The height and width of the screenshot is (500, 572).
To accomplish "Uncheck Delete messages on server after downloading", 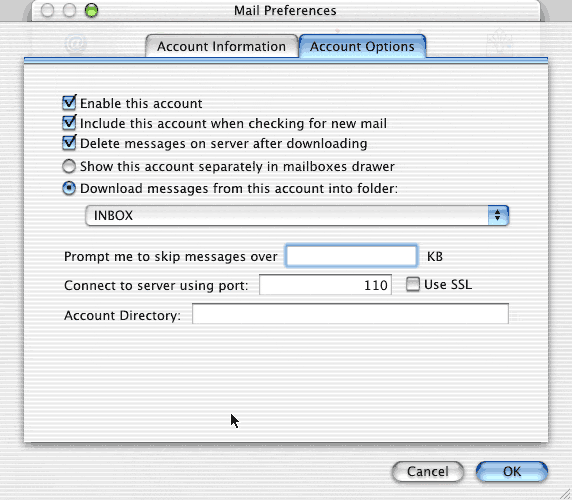I will (69, 143).
